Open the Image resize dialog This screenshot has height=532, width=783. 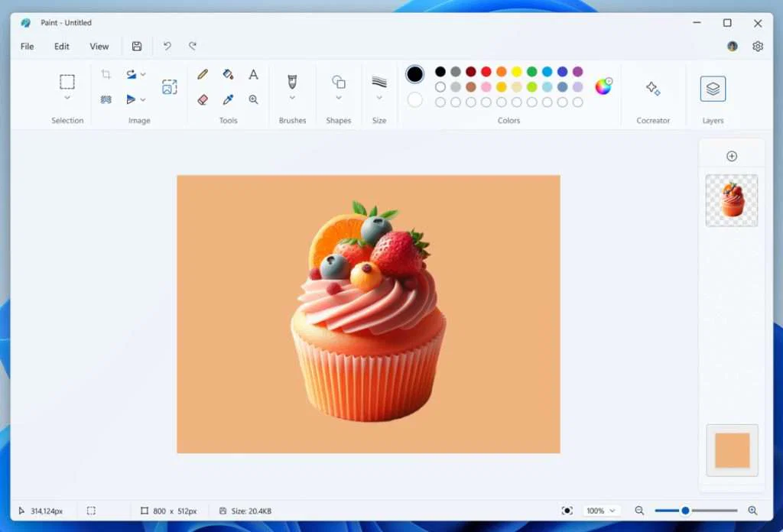pos(169,86)
